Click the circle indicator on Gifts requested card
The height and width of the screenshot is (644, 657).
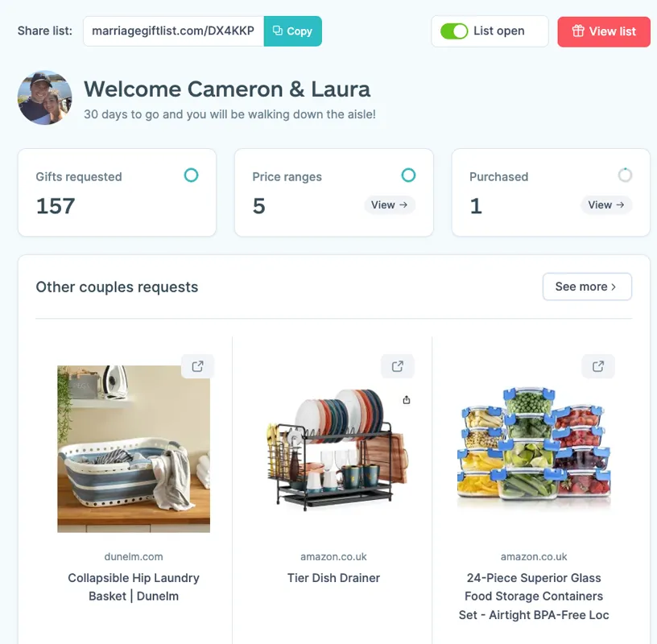point(192,175)
